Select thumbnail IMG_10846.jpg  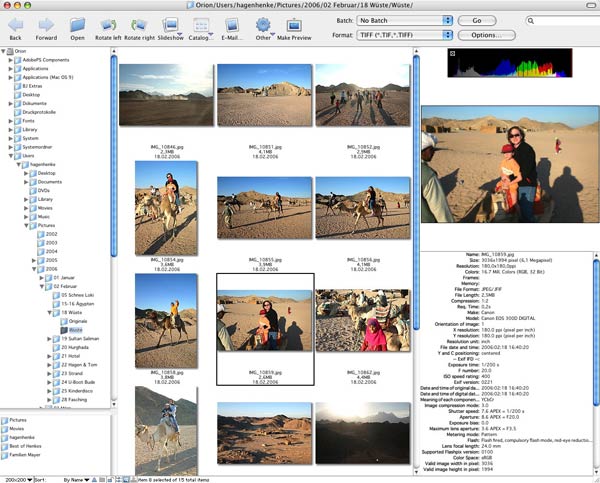(166, 95)
